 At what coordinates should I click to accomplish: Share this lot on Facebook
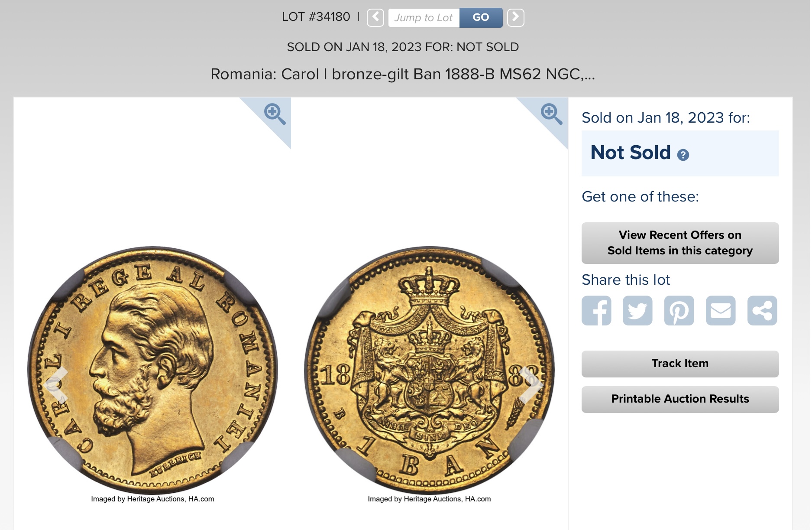[596, 310]
